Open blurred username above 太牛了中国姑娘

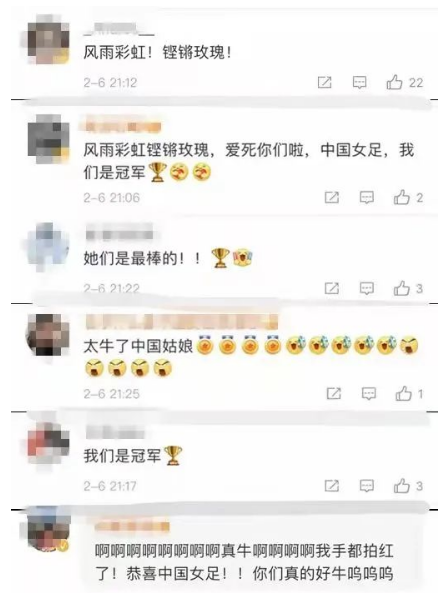[x=181, y=322]
